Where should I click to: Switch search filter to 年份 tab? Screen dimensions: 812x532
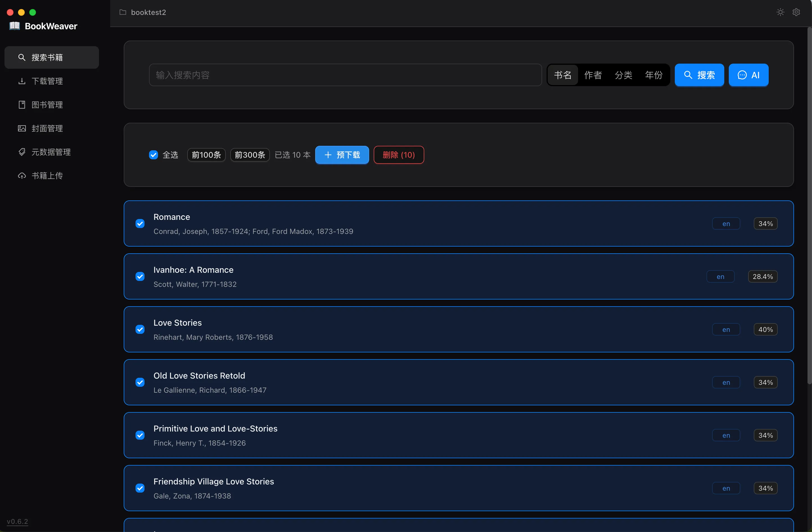click(654, 75)
